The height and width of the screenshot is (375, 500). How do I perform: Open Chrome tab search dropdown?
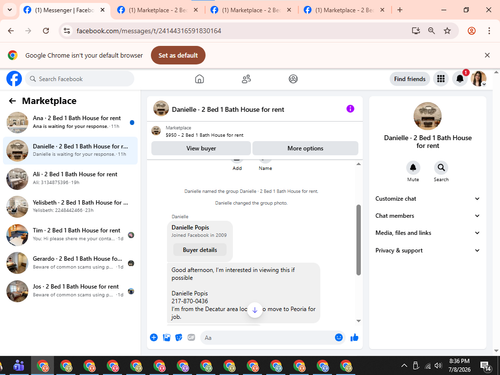point(10,10)
